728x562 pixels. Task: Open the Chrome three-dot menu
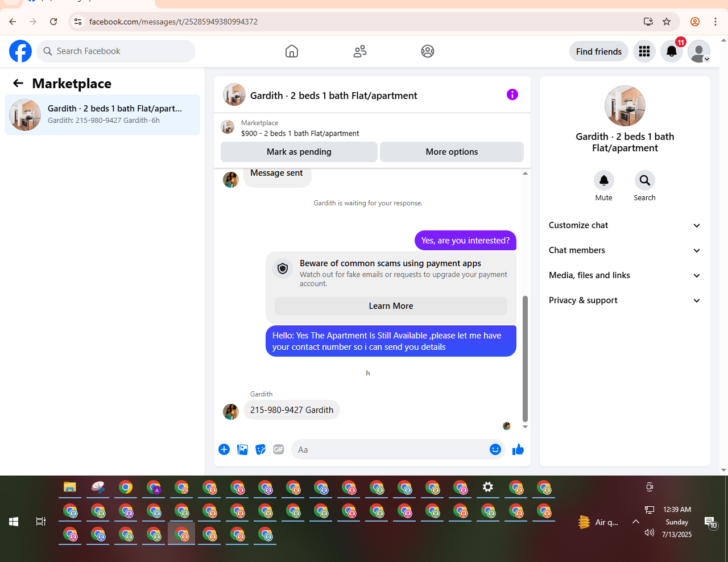(x=715, y=22)
